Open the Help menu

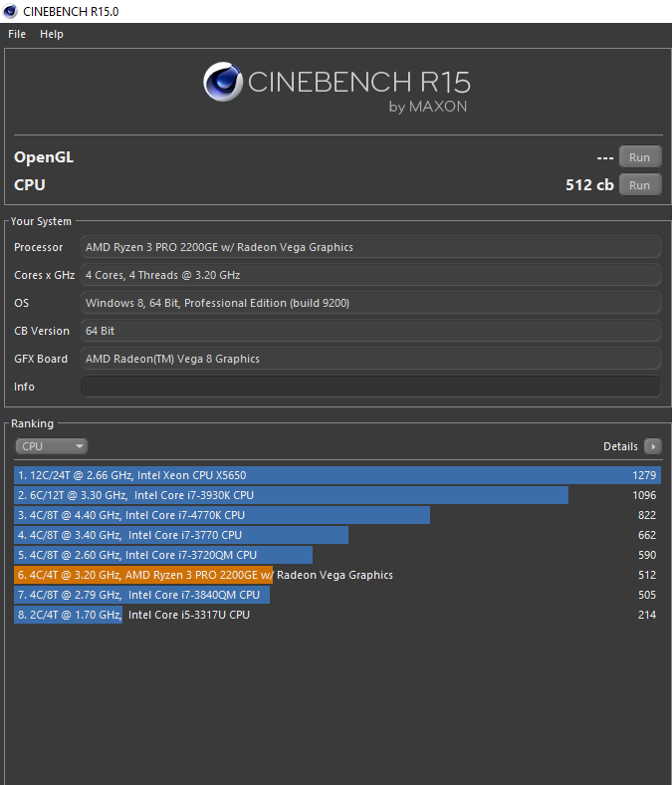click(52, 34)
